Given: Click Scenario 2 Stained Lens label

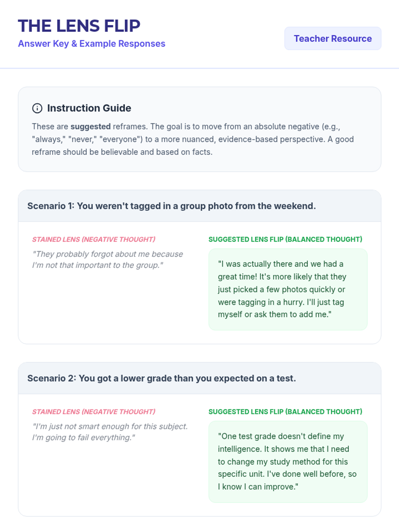Looking at the screenshot, I should point(94,412).
